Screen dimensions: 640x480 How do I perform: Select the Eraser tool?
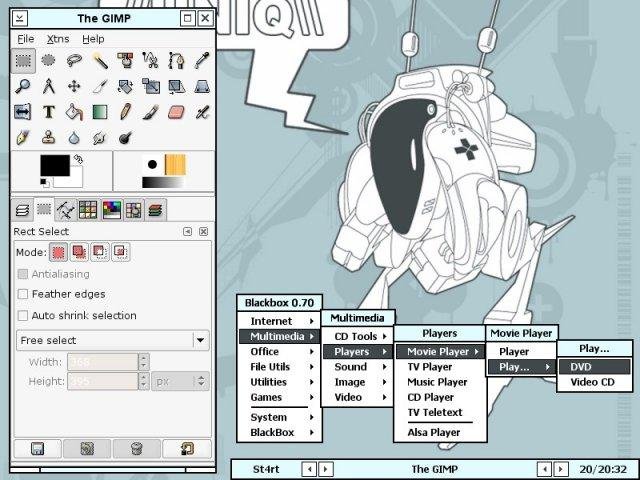point(176,112)
